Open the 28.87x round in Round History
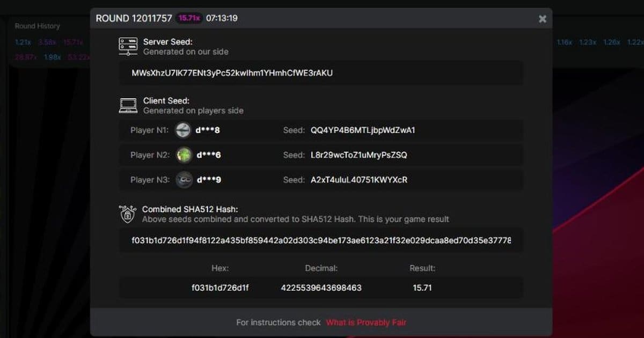Viewport: 644px width, 338px height. [x=26, y=57]
